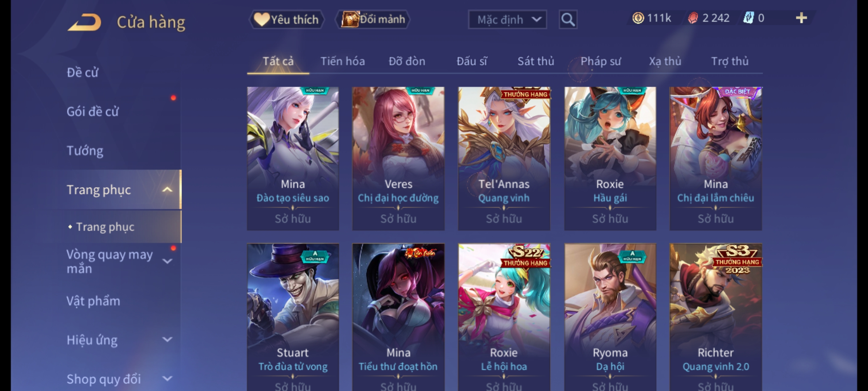Screen dimensions: 868x391
Task: Select the Tiến hóa tab
Action: pos(342,61)
